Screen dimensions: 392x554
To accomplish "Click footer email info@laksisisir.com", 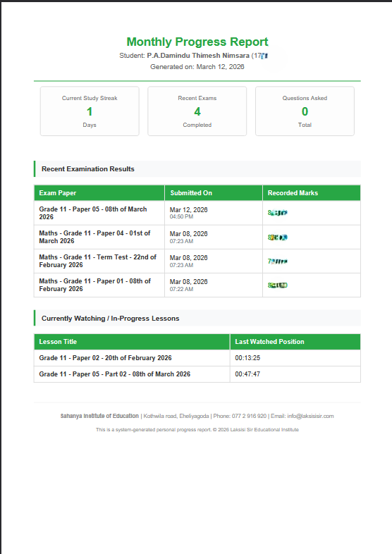I will [x=310, y=417].
